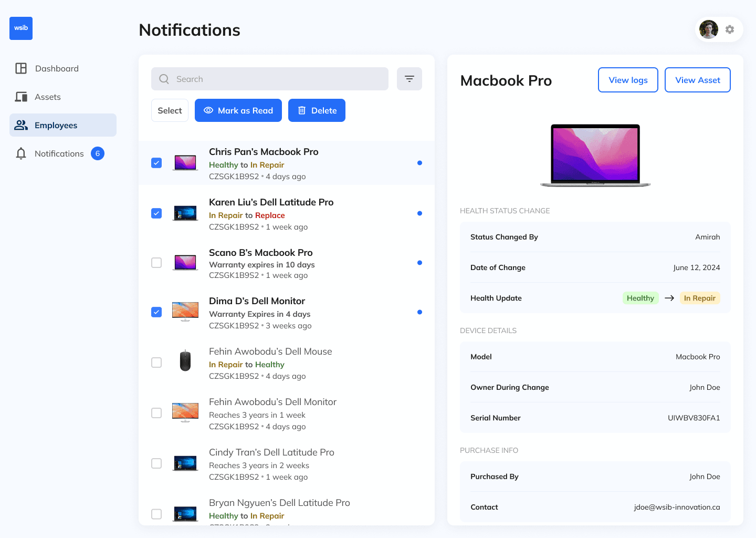Click Fehin Awobodu's Dell Monitor thumbnail

pyautogui.click(x=185, y=413)
